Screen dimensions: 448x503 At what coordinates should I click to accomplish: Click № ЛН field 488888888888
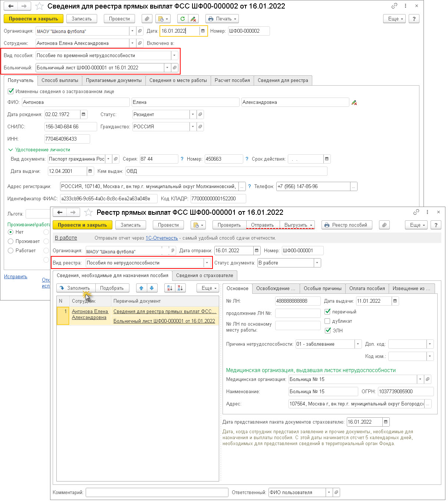click(x=298, y=301)
